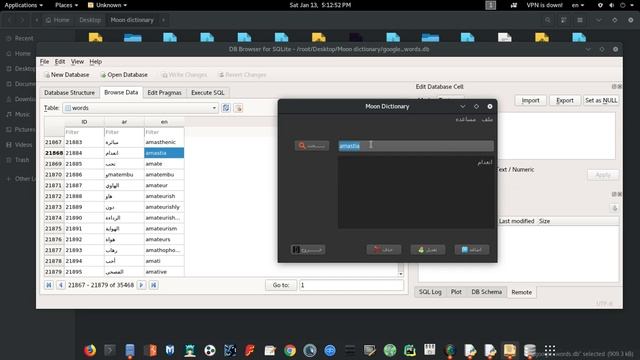The height and width of the screenshot is (360, 640).
Task: Open the View menu in DB Browser
Action: (x=77, y=62)
